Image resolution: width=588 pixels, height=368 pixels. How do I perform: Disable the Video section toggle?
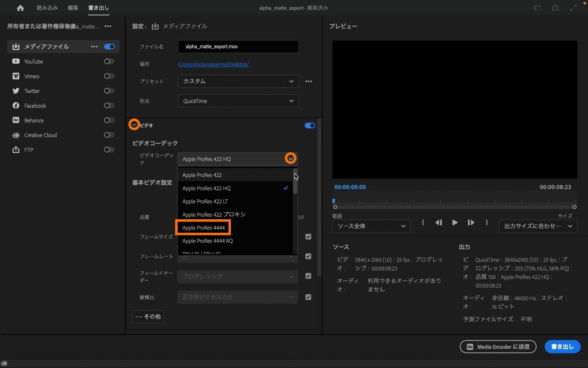pos(309,125)
